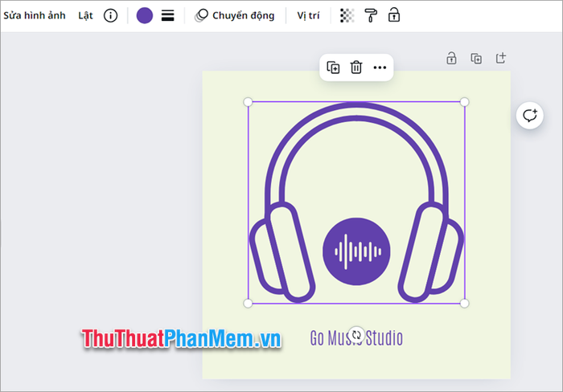Click the add page icon
Image resolution: width=563 pixels, height=392 pixels.
pos(500,58)
